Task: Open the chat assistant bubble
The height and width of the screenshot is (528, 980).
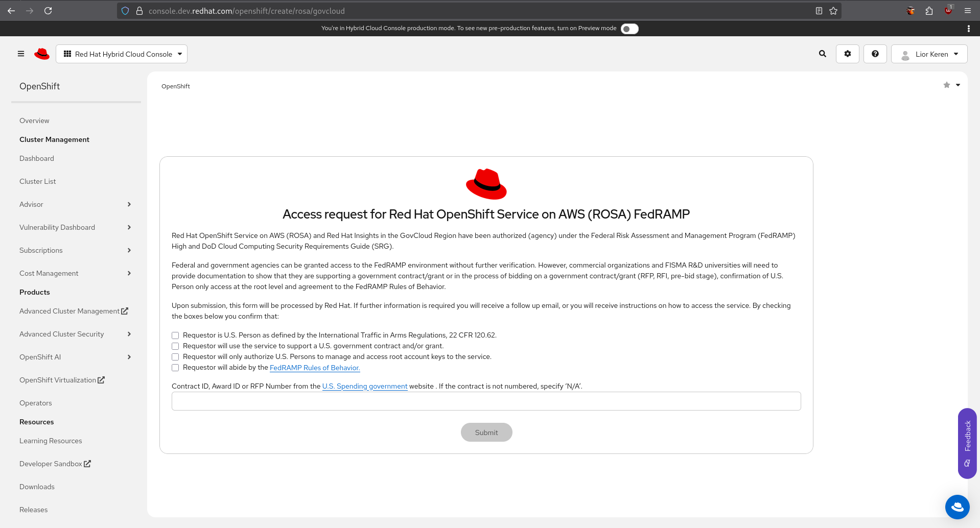Action: point(958,507)
